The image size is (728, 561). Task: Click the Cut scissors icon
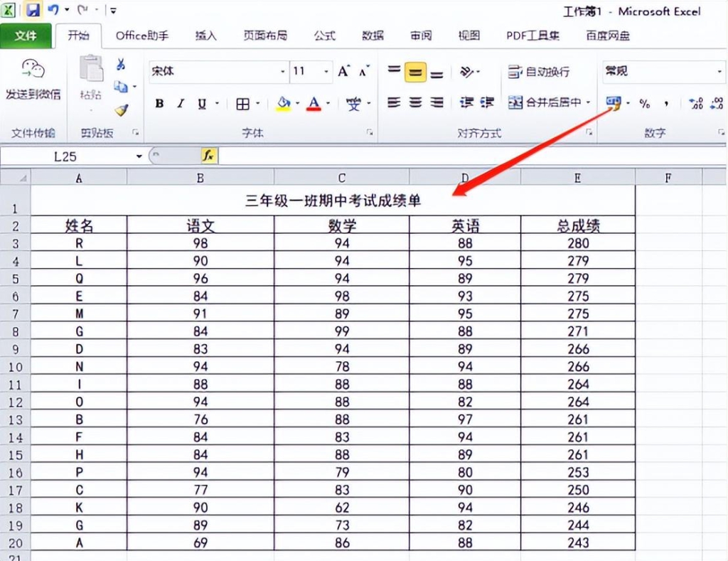(x=121, y=64)
